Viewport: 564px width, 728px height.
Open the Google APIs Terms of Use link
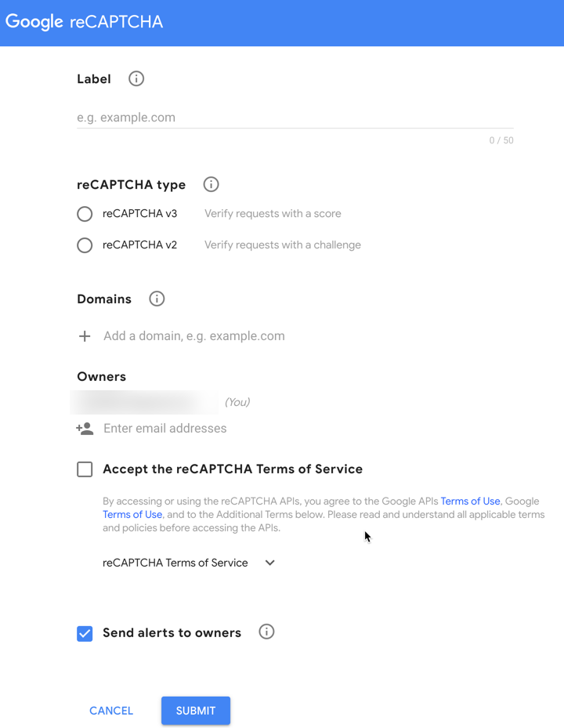[x=470, y=501]
